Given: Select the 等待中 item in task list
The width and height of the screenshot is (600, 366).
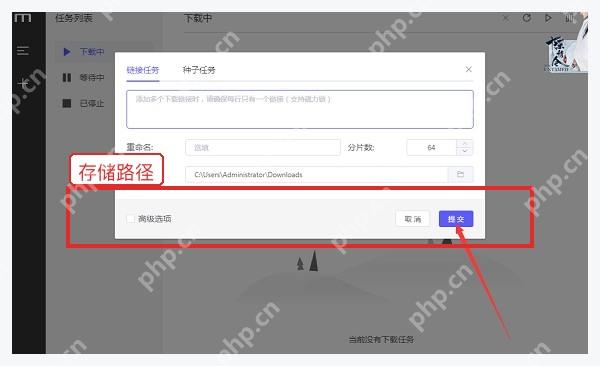Looking at the screenshot, I should point(84,78).
